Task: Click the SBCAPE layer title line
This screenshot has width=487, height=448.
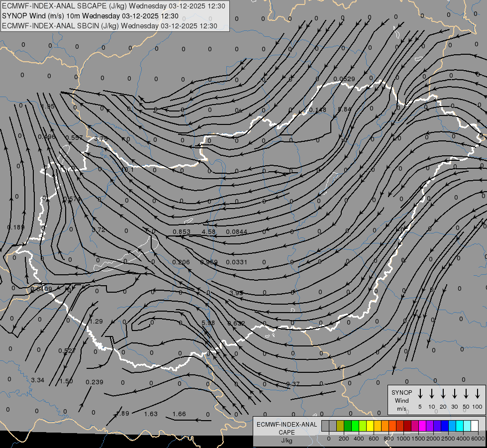Action: pyautogui.click(x=113, y=6)
